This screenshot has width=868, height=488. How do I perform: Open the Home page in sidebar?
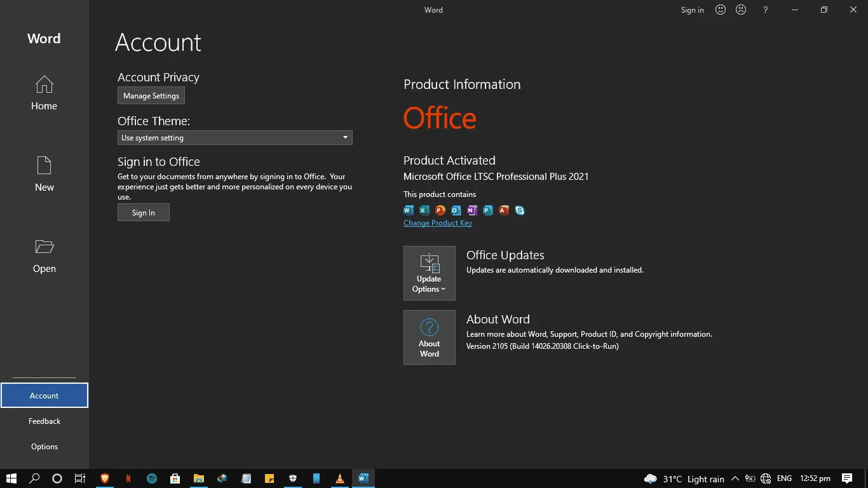pos(44,93)
